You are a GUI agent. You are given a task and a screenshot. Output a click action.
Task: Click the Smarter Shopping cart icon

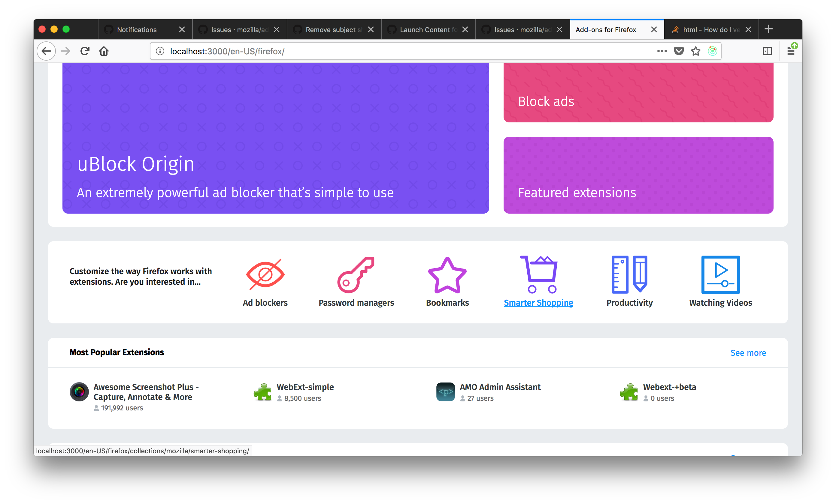click(x=538, y=274)
